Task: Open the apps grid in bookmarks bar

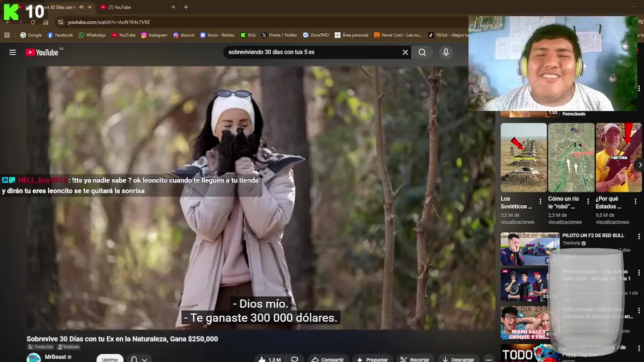Action: point(7,35)
